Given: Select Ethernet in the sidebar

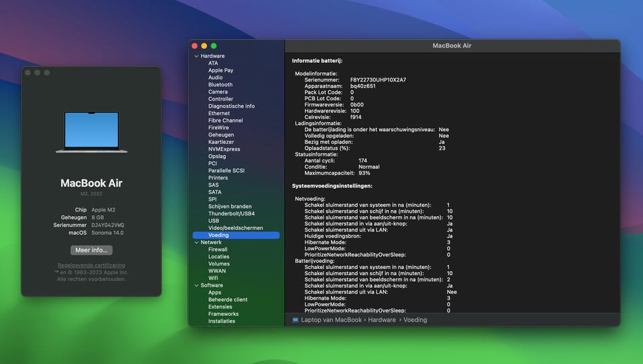Looking at the screenshot, I should pyautogui.click(x=219, y=113).
